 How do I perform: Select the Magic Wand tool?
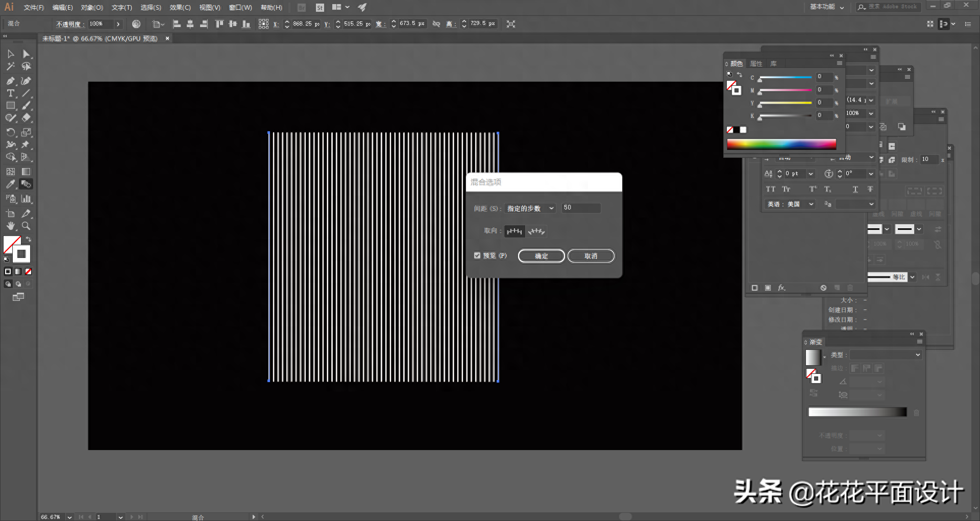point(10,66)
